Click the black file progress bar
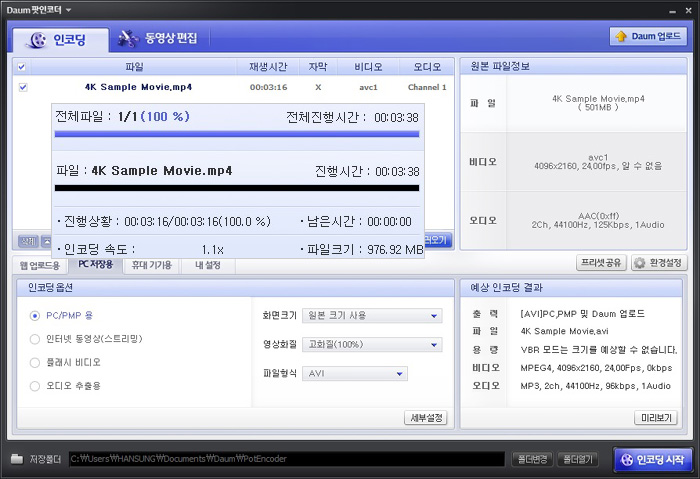 pyautogui.click(x=237, y=188)
